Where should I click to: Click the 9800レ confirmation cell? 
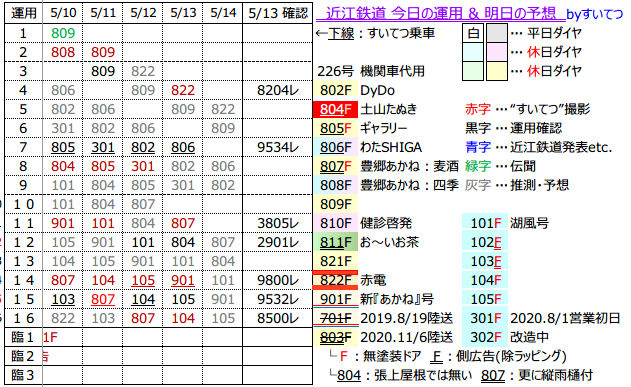pos(278,280)
